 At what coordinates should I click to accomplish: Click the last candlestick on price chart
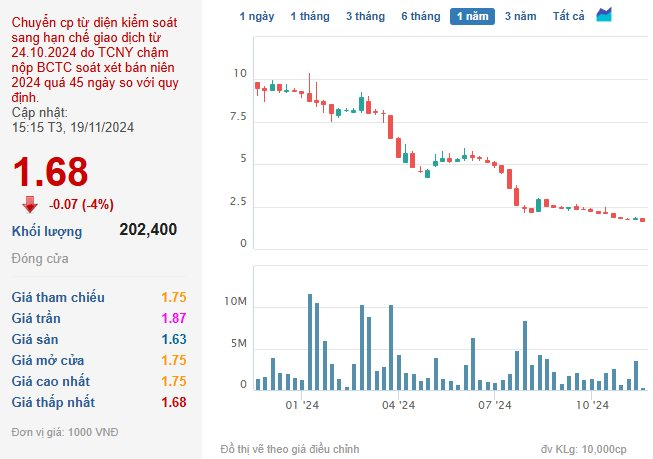[x=643, y=220]
